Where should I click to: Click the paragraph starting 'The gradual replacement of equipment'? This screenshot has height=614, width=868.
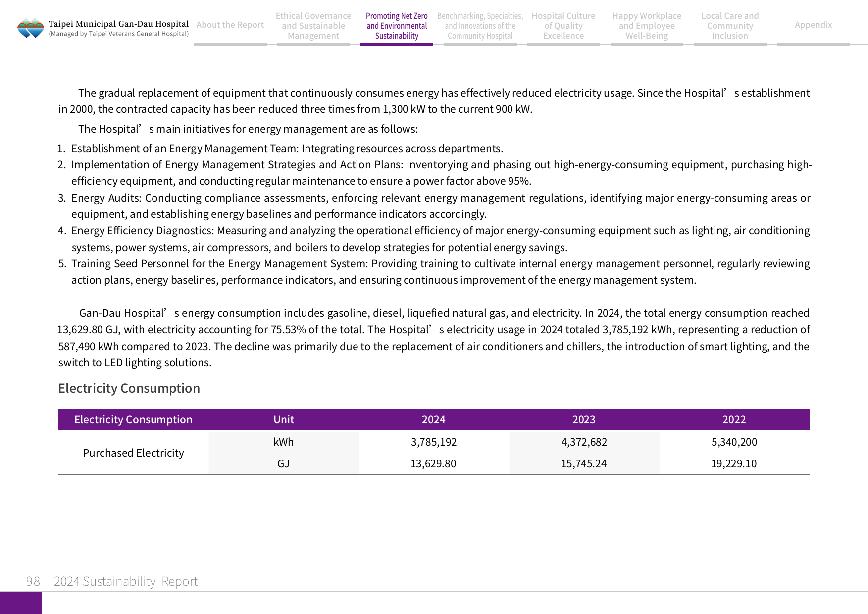click(434, 101)
